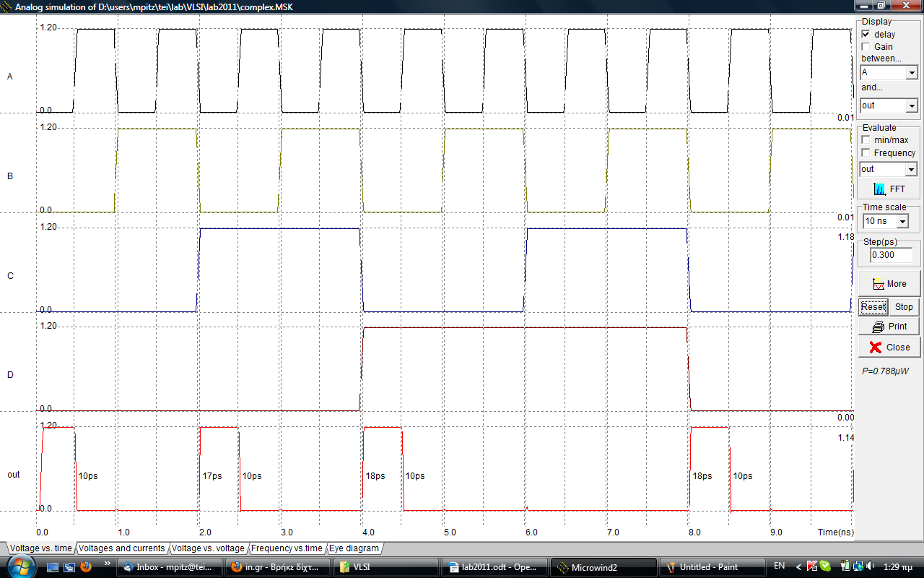The width and height of the screenshot is (924, 578).
Task: Open the Inbox mail taskbar window
Action: [168, 567]
